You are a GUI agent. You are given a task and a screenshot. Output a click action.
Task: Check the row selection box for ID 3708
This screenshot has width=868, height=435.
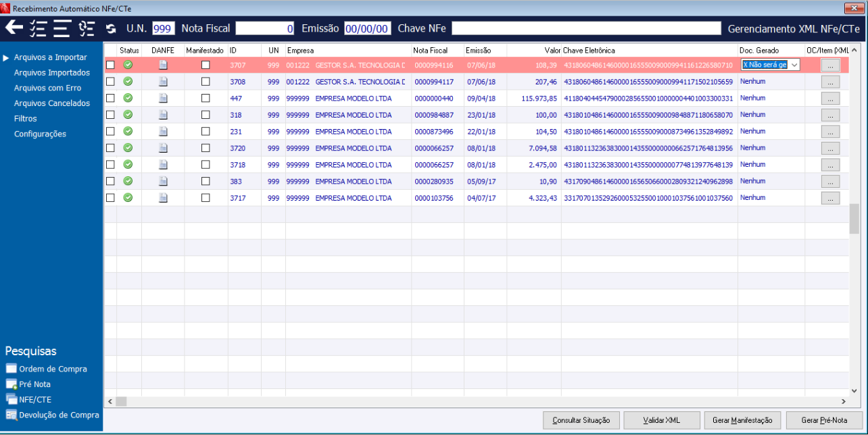110,81
